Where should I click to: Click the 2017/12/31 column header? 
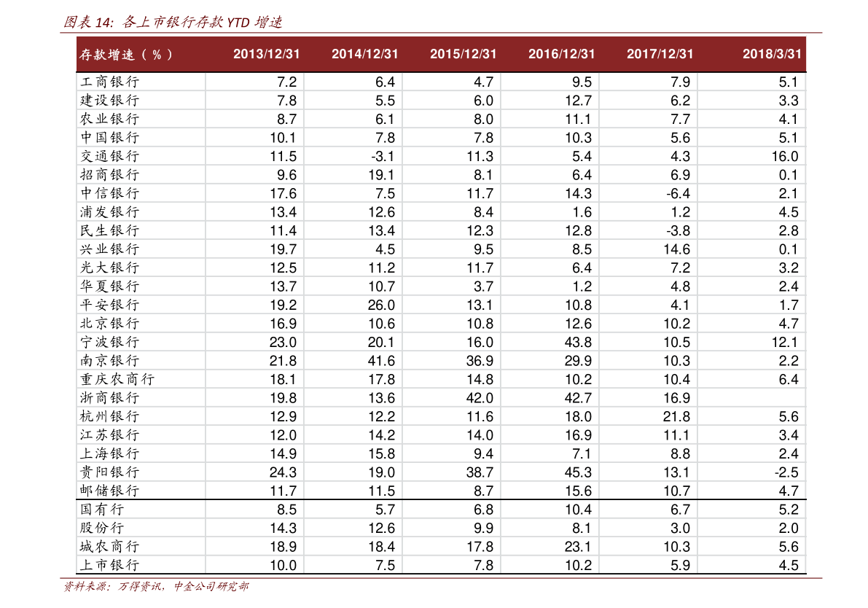[660, 54]
